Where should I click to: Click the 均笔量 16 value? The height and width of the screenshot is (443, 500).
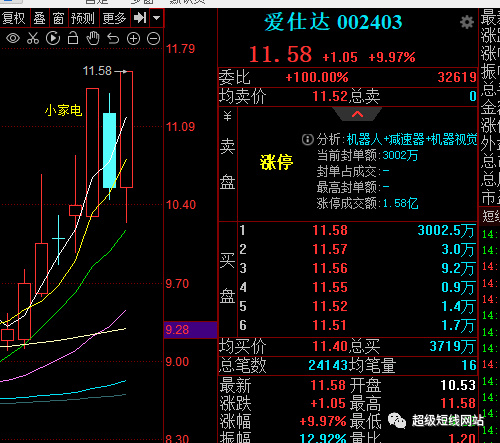[469, 365]
